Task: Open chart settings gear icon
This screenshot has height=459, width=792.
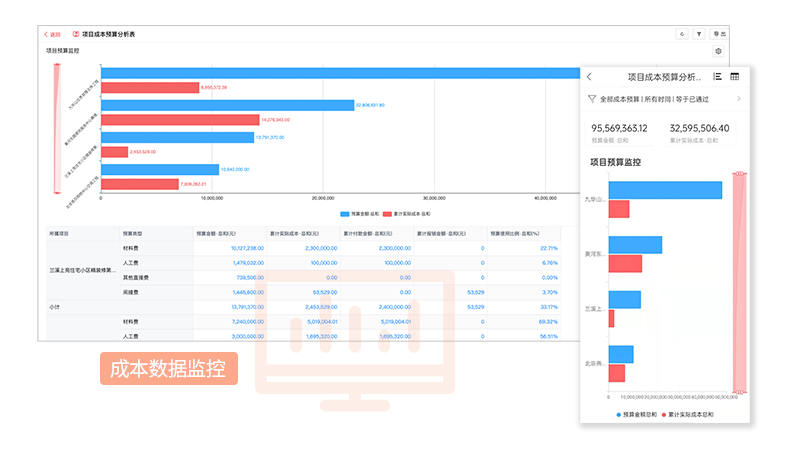Action: [718, 51]
